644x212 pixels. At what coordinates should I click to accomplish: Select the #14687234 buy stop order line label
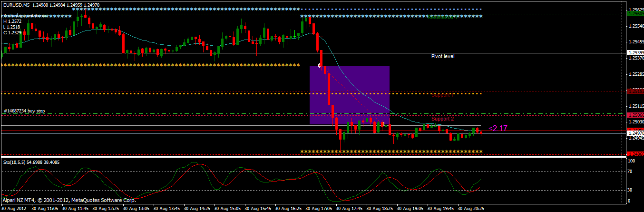pyautogui.click(x=24, y=111)
